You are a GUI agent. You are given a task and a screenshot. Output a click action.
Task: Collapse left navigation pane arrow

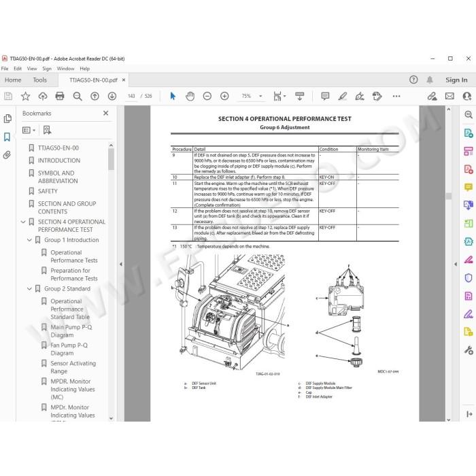121,264
